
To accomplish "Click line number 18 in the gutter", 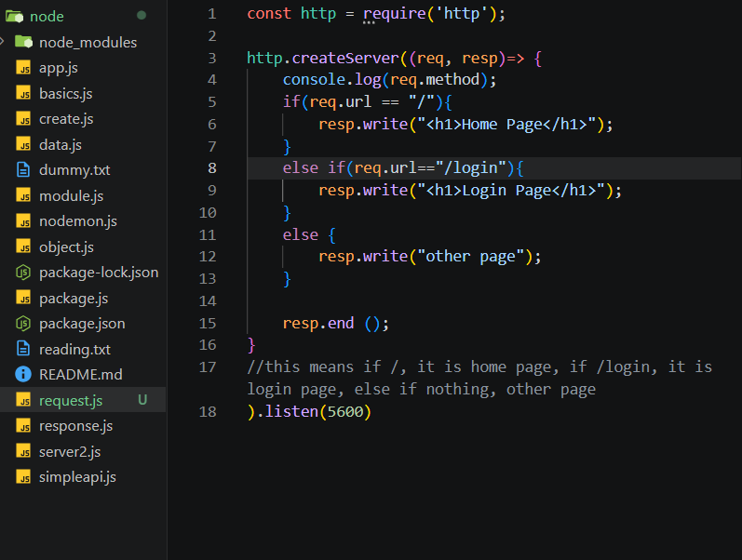I will pyautogui.click(x=208, y=411).
